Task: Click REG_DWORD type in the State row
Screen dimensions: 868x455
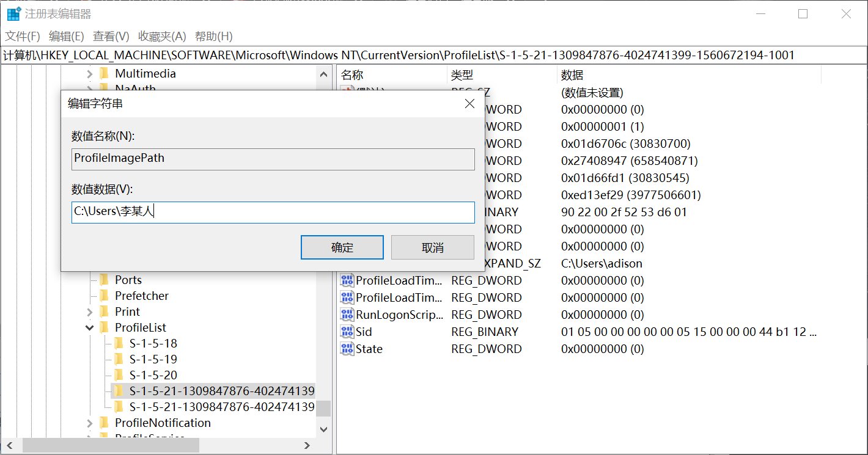Action: [x=487, y=349]
